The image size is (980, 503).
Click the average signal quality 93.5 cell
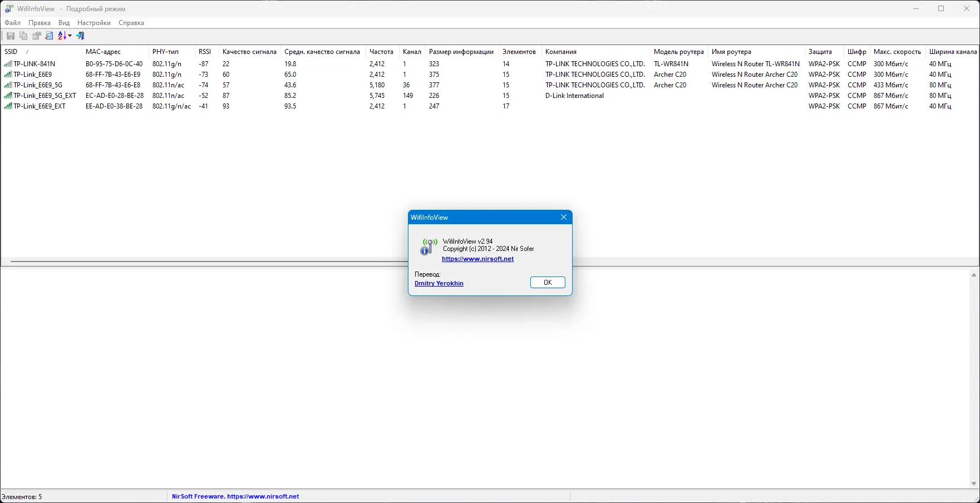[x=290, y=106]
